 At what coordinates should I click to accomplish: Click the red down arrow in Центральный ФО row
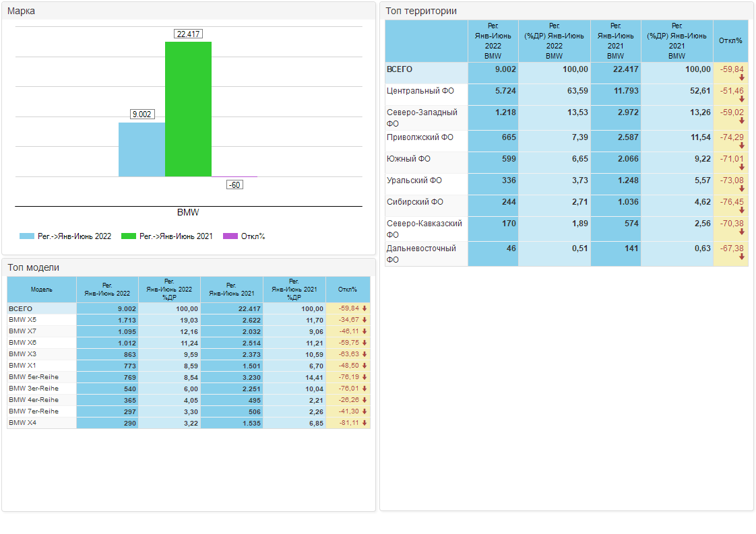coord(741,100)
